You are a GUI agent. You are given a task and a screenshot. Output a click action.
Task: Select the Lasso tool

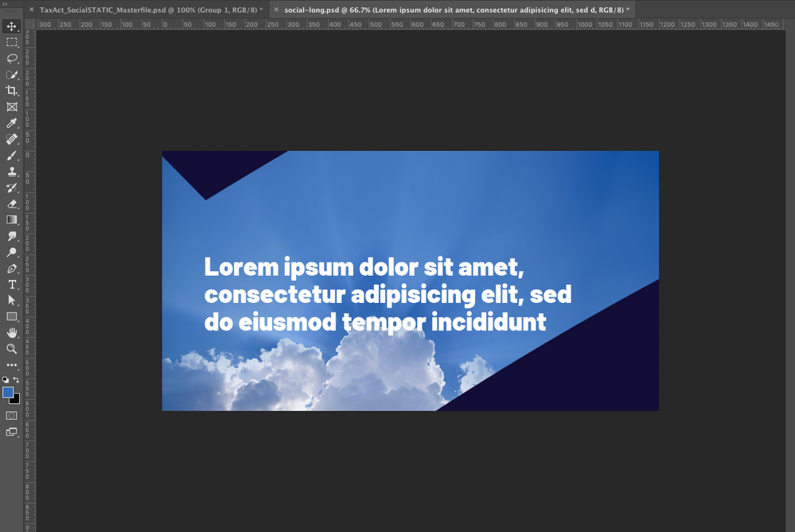pyautogui.click(x=12, y=58)
